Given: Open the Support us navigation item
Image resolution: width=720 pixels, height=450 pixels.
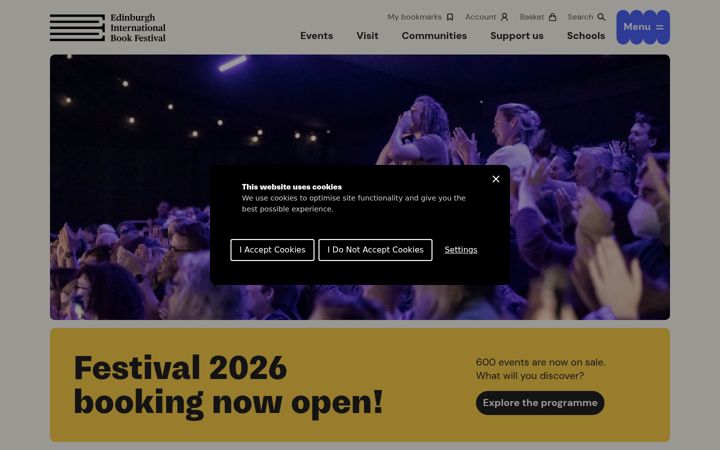Looking at the screenshot, I should tap(517, 36).
